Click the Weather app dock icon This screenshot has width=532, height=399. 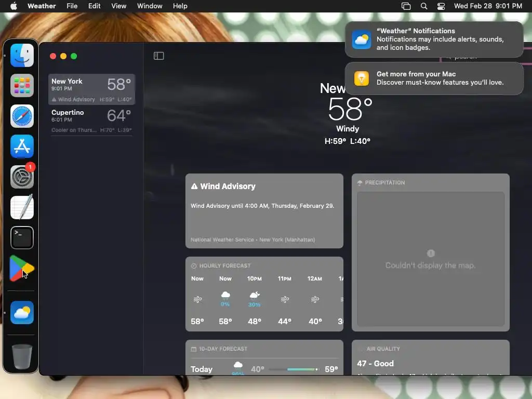(22, 312)
